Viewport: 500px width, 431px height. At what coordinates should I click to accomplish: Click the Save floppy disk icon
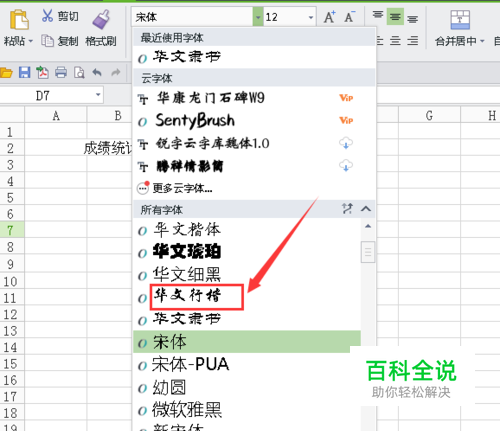24,72
